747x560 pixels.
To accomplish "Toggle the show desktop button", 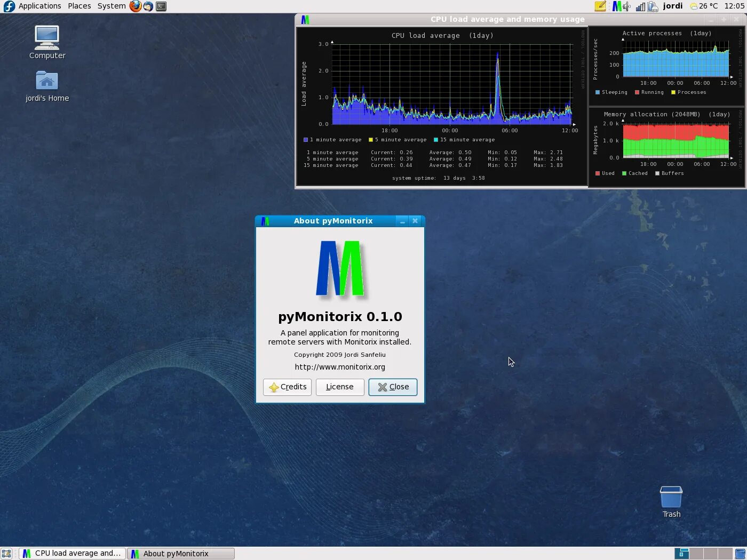I will (6, 554).
